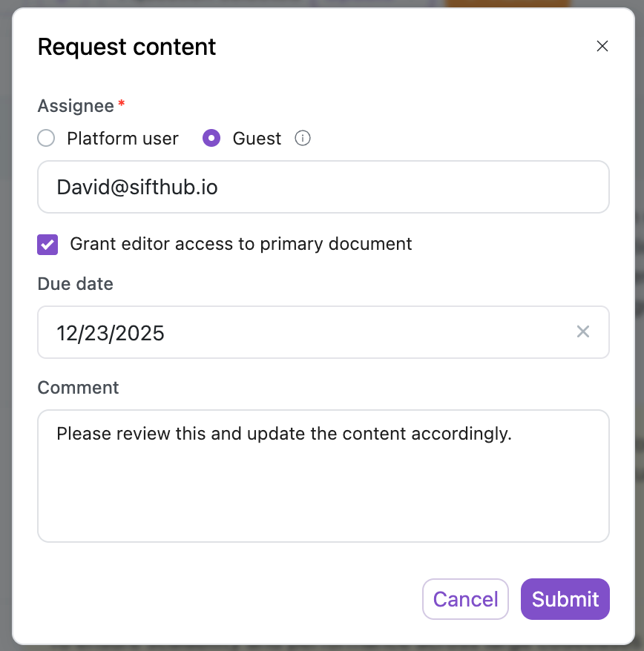Viewport: 644px width, 651px height.
Task: Submit the content request
Action: pyautogui.click(x=565, y=599)
